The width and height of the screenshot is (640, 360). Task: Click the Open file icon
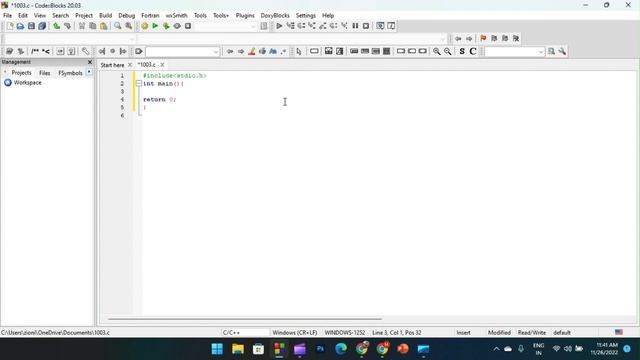pyautogui.click(x=20, y=26)
